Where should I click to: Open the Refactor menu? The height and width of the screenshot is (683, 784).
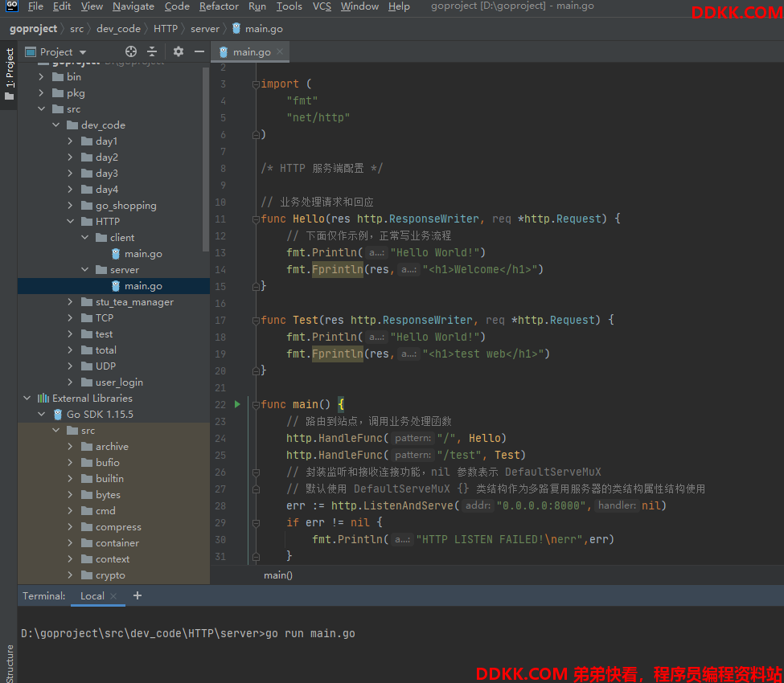point(219,6)
